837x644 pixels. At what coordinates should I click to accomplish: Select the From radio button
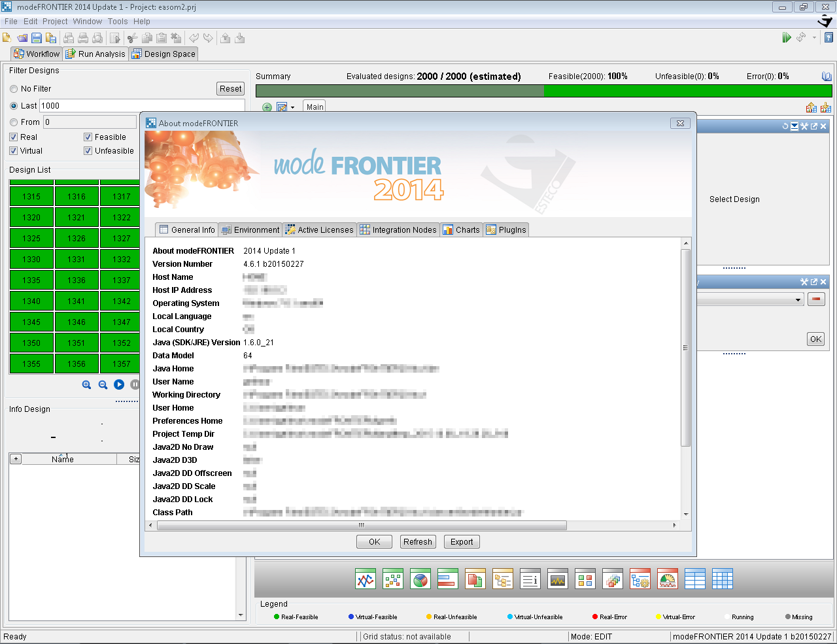click(x=14, y=122)
